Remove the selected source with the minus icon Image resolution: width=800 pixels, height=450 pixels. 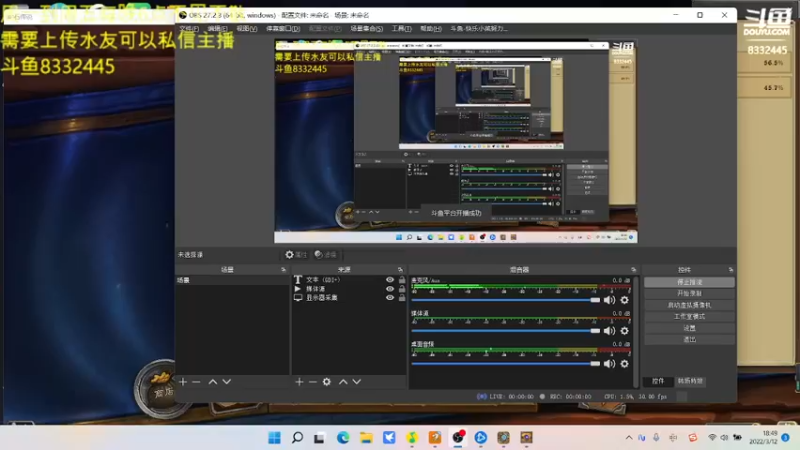(313, 382)
